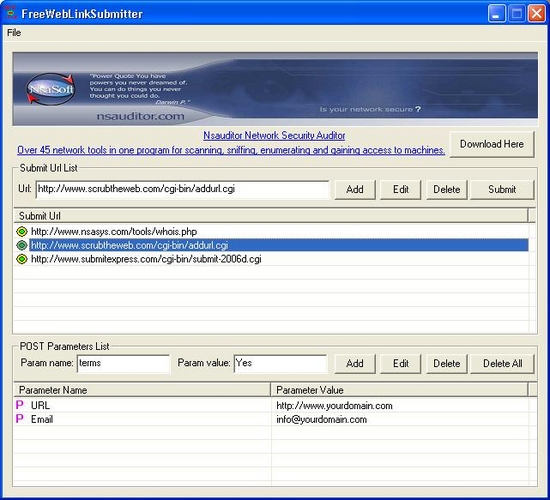
Task: Open the Nsauditor Network Security Auditor link
Action: (274, 135)
